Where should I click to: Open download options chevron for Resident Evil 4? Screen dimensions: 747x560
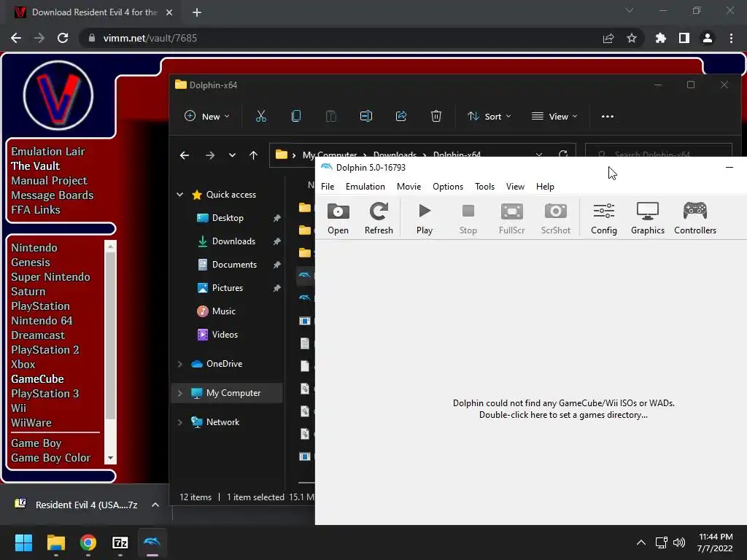point(155,505)
